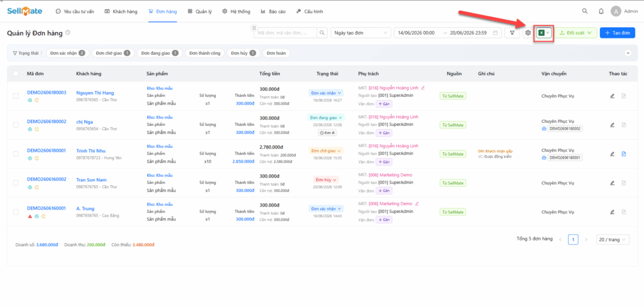Image resolution: width=644 pixels, height=306 pixels.
Task: Click the printer icon beside tracking code DEMO2606180001
Action: click(x=544, y=157)
